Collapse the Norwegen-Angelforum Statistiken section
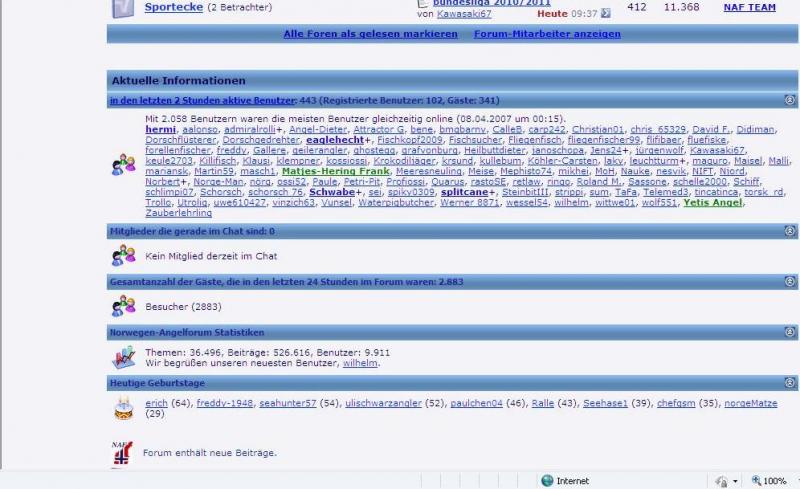 tap(790, 332)
